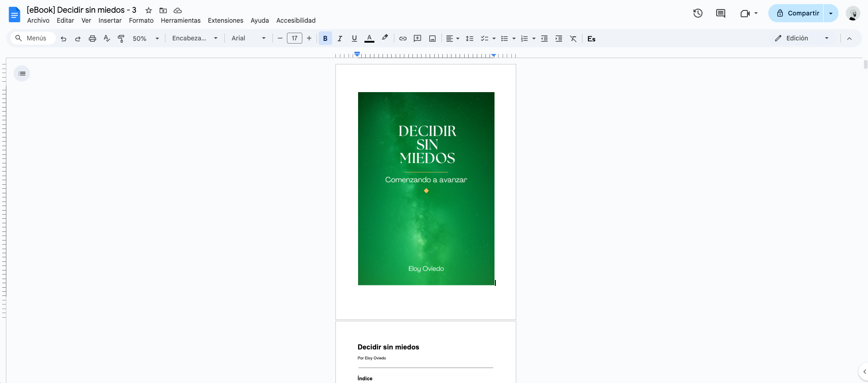Click the font size field

tap(295, 39)
